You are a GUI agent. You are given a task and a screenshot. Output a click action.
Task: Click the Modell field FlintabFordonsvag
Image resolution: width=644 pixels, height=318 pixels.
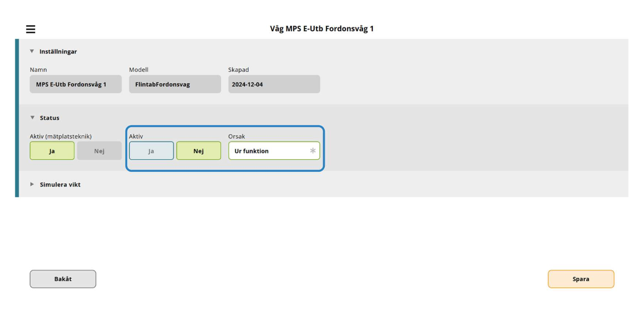coord(175,84)
